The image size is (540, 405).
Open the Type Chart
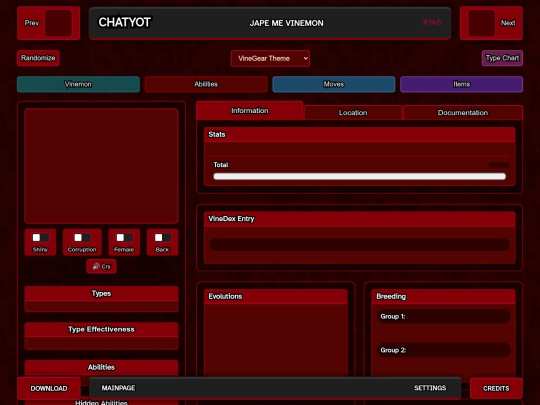tap(502, 58)
